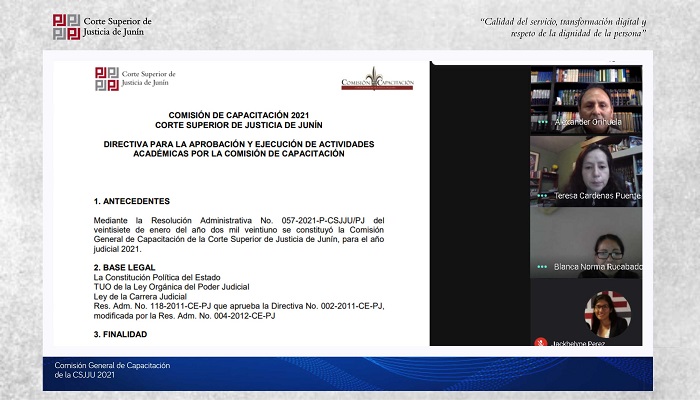Click the audio dots on Teresa Cardenas Puente's tile
This screenshot has width=700, height=400.
pyautogui.click(x=542, y=196)
